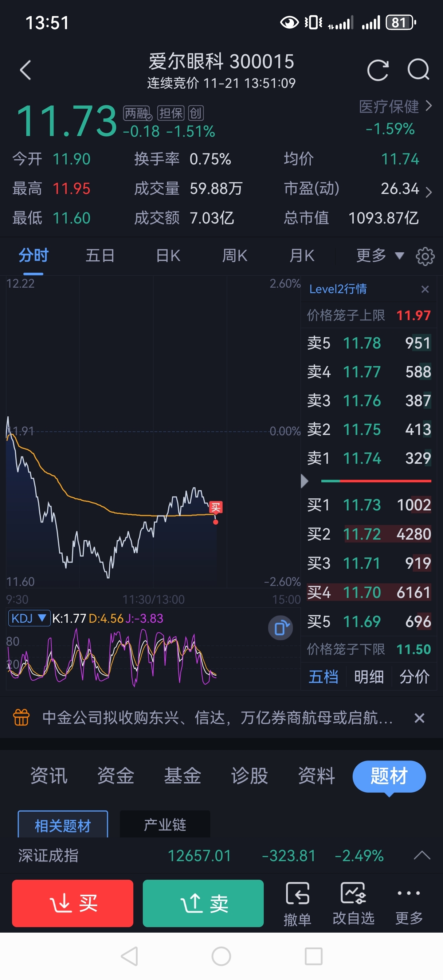Open the 资讯 section tab
The width and height of the screenshot is (443, 980).
49,776
